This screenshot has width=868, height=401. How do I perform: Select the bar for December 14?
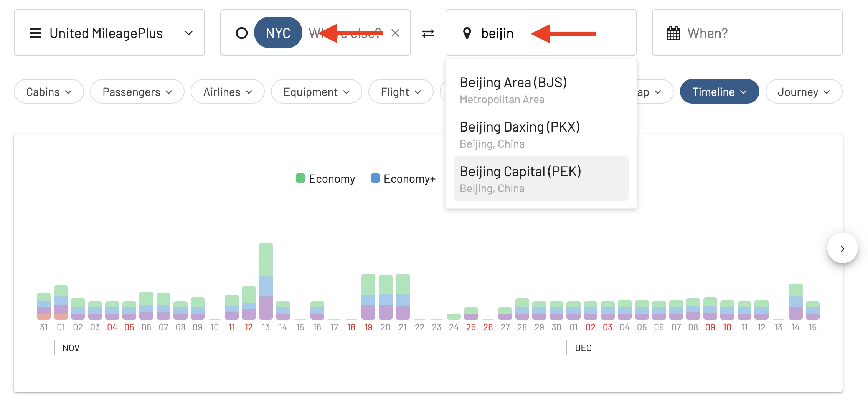point(795,302)
